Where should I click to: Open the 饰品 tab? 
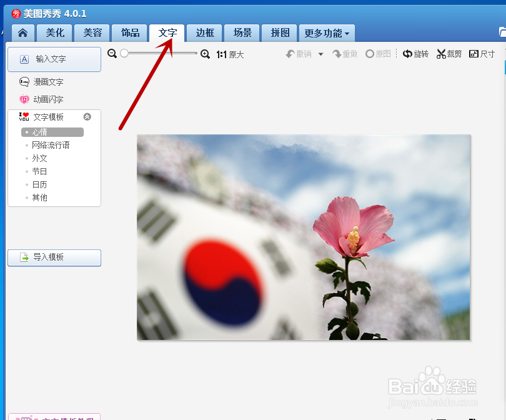click(130, 33)
